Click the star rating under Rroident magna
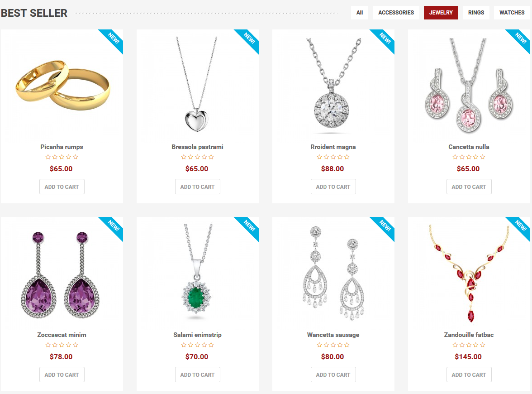The height and width of the screenshot is (394, 532). click(x=333, y=157)
